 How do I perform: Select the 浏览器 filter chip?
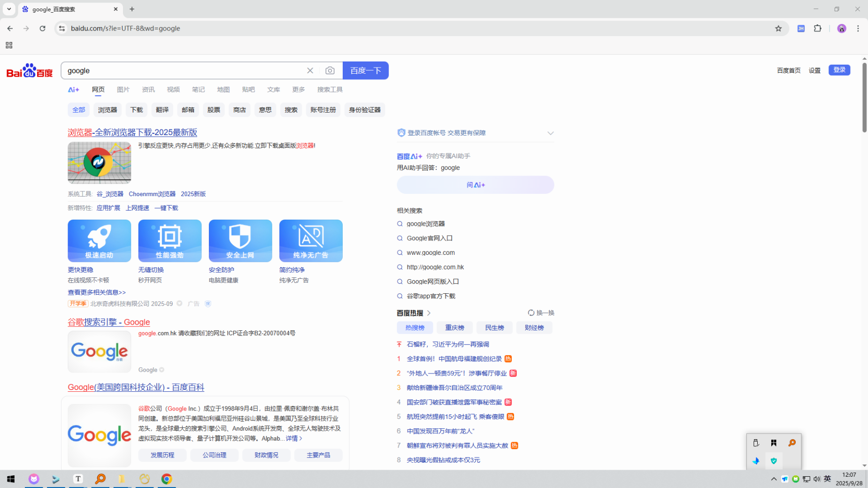108,110
